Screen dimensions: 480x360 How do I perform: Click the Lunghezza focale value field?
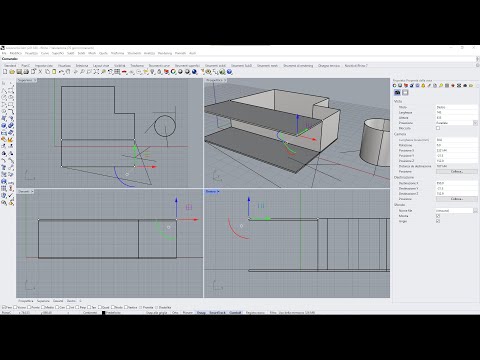457,140
